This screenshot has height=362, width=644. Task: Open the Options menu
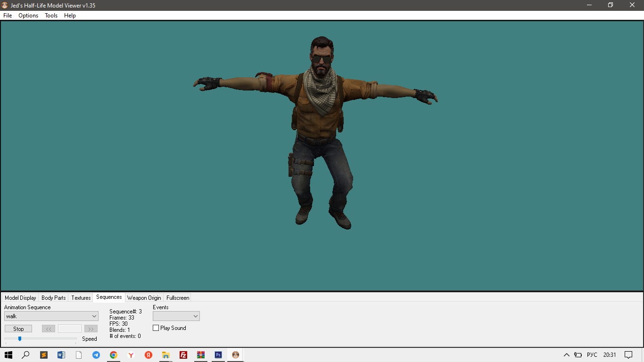tap(28, 16)
